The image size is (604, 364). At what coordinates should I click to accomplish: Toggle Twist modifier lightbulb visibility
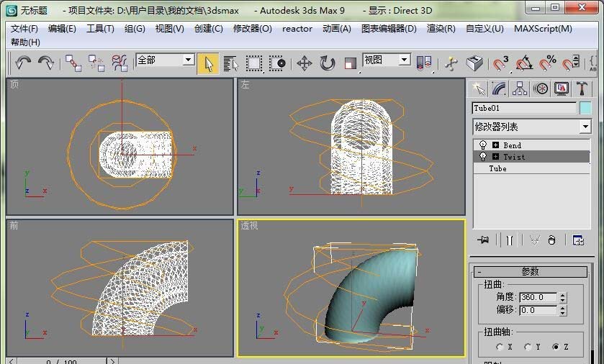point(482,157)
